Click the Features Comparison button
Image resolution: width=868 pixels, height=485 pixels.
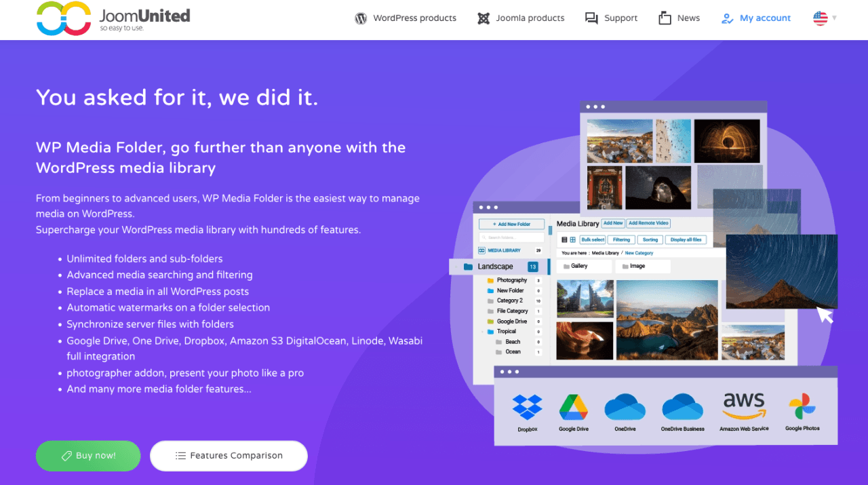click(229, 456)
